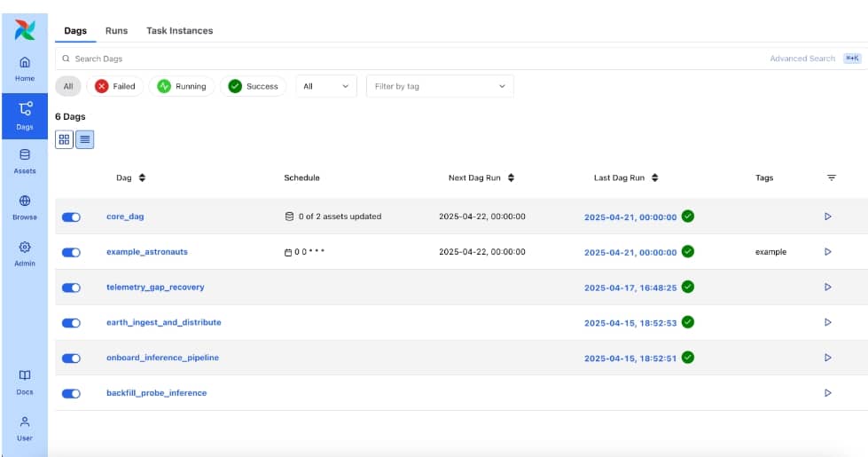The height and width of the screenshot is (457, 868).
Task: Pause the backfill_probe_inference toggle
Action: click(71, 394)
